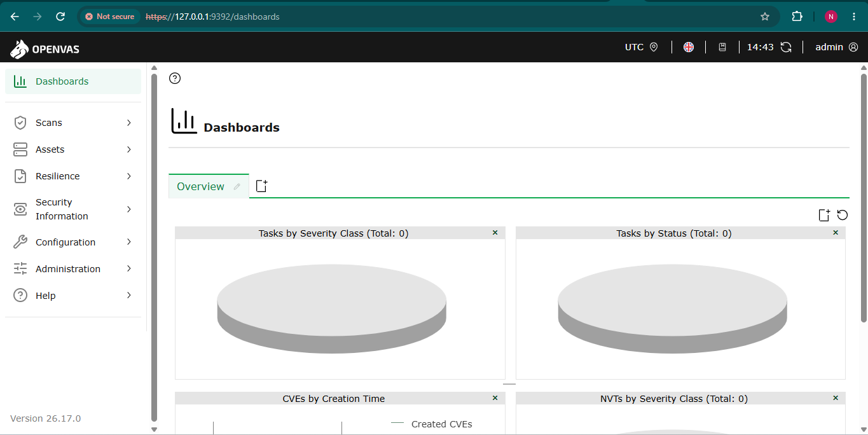The image size is (868, 435).
Task: Click the OpenVAS logo in the header
Action: [45, 49]
